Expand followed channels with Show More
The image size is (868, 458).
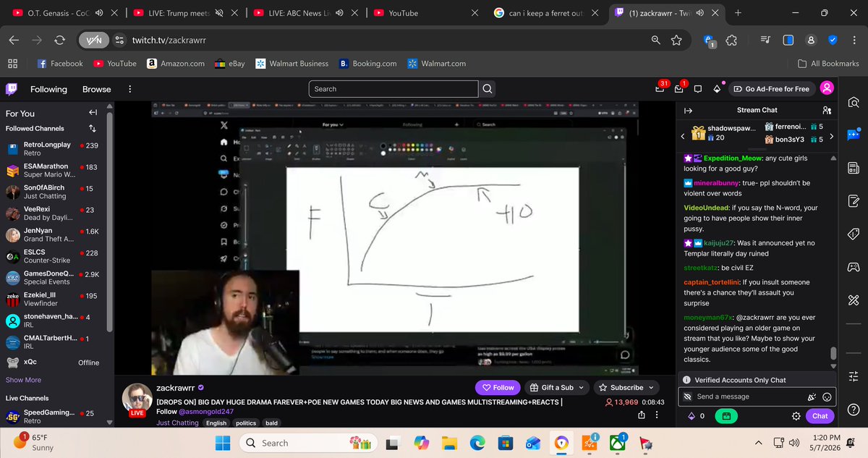click(23, 380)
